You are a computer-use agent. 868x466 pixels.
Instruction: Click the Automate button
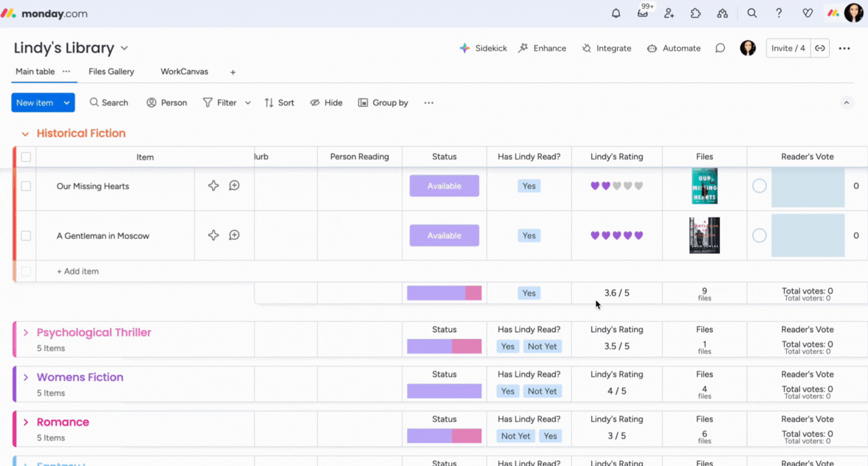pos(674,48)
